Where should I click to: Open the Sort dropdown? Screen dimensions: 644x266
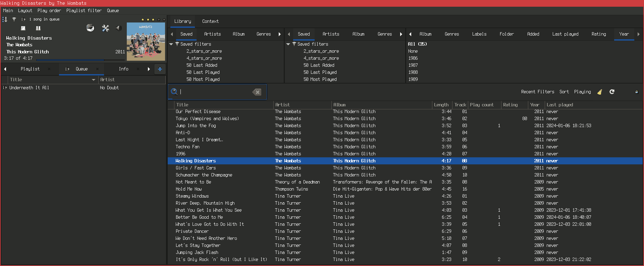pyautogui.click(x=564, y=92)
